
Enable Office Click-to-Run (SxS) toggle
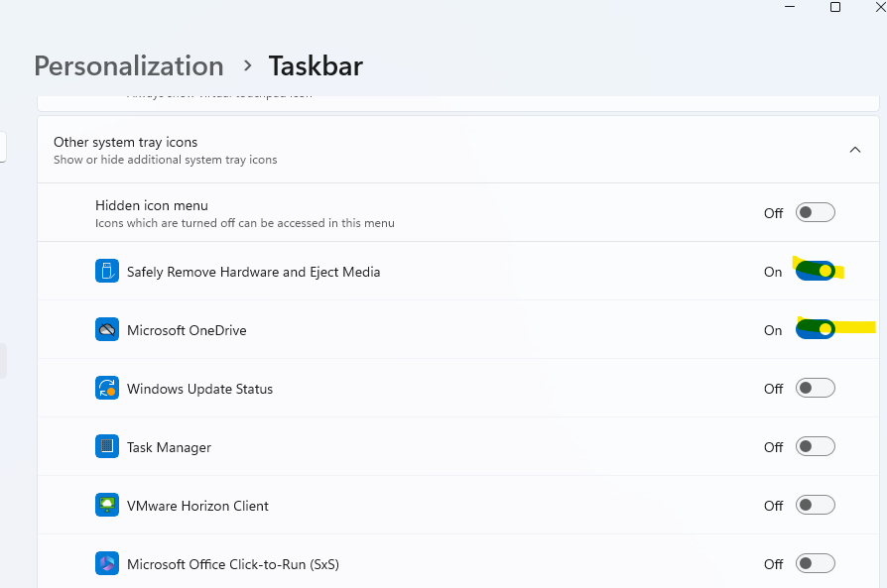815,563
